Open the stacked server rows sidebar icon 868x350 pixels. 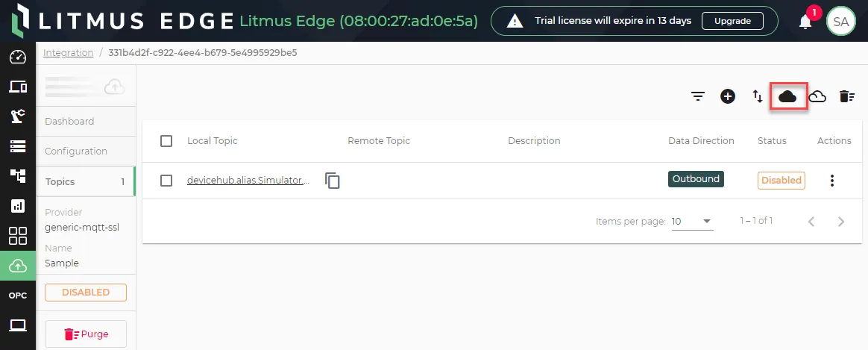18,146
